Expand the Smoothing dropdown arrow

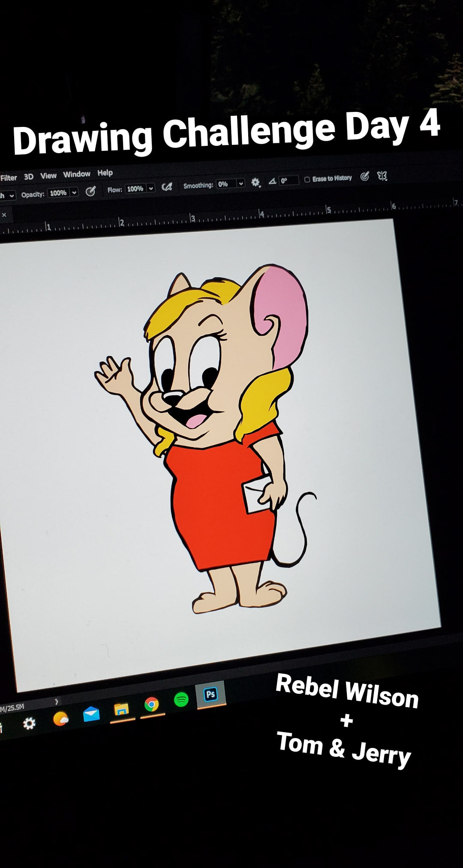241,184
